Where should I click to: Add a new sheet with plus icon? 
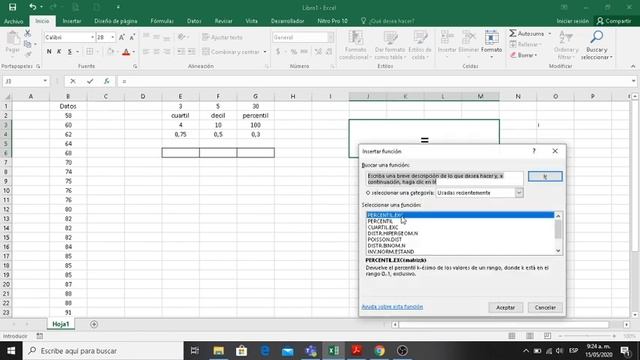pyautogui.click(x=94, y=324)
